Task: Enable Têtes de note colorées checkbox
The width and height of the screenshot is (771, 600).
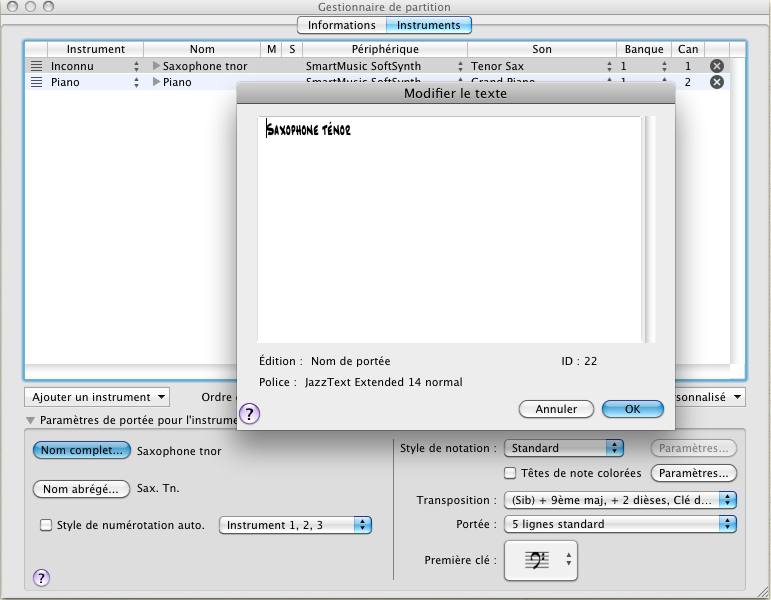Action: tap(510, 473)
